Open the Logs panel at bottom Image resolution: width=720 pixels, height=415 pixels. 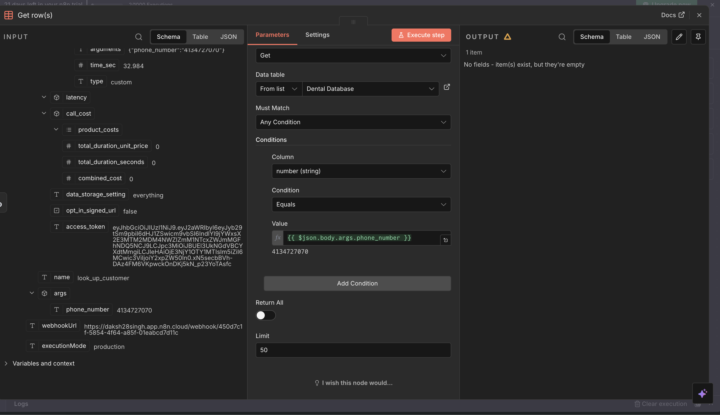pos(21,404)
